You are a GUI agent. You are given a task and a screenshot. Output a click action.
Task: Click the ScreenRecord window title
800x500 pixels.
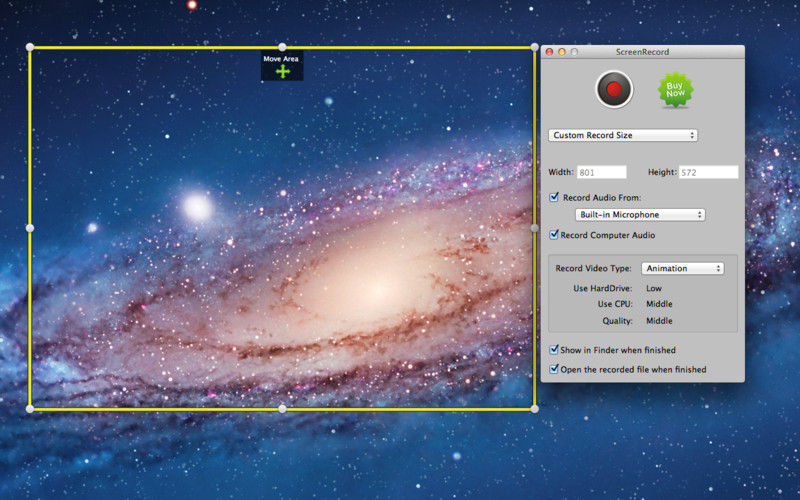click(642, 52)
